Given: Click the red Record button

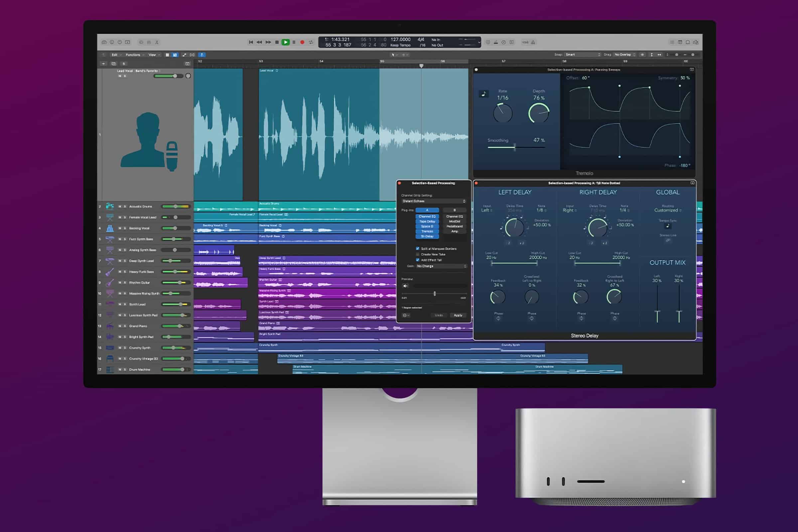Looking at the screenshot, I should click(x=302, y=43).
